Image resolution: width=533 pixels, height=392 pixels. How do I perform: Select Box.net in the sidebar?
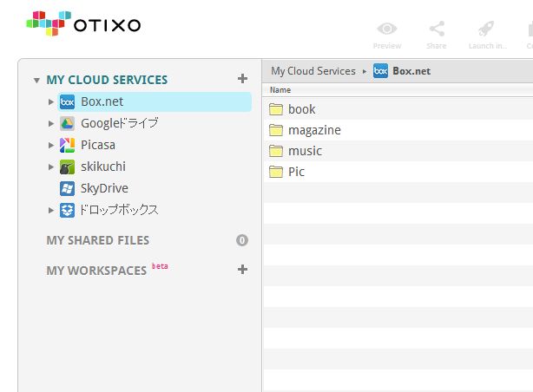pos(155,101)
